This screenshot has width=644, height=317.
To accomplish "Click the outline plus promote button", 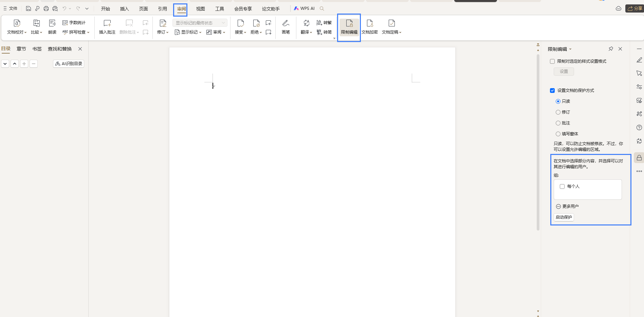I will point(24,64).
